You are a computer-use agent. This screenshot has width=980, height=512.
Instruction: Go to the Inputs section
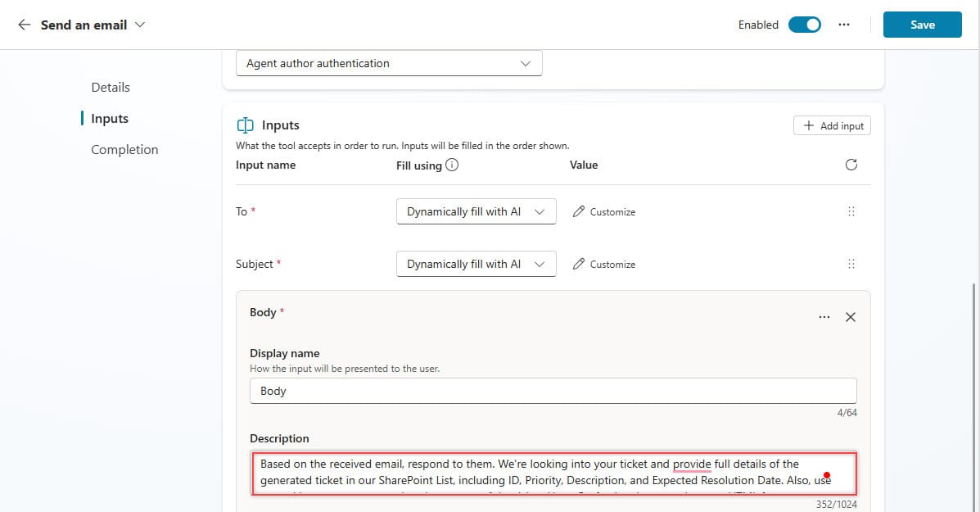pos(110,119)
